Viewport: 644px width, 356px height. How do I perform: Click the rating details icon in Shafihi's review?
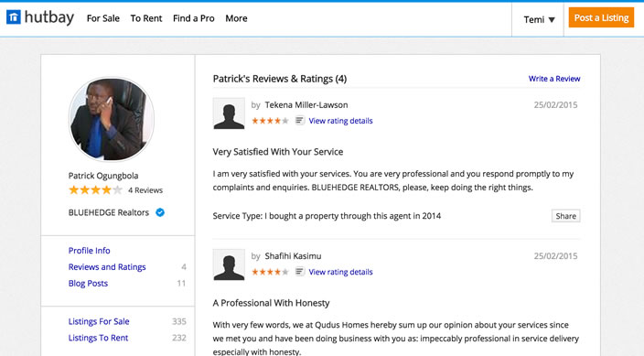[300, 272]
